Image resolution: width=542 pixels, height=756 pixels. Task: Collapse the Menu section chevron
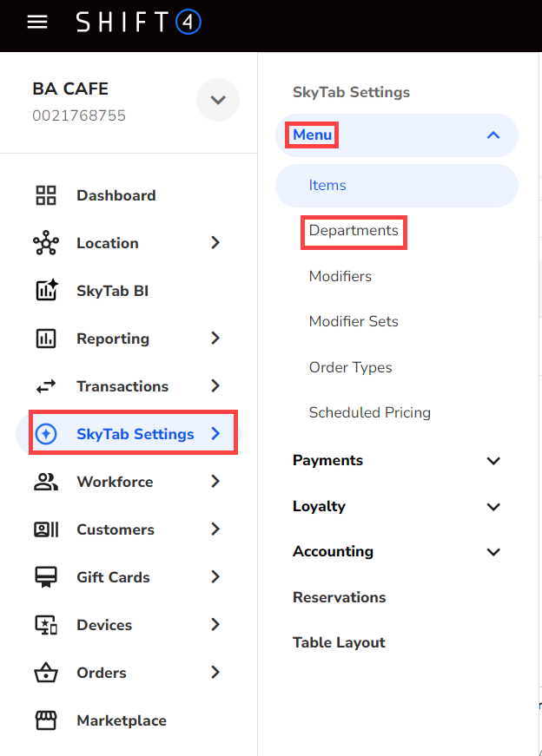[x=493, y=135]
